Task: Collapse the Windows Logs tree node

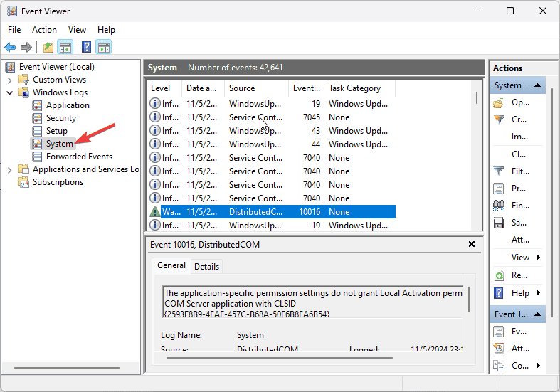Action: click(10, 92)
